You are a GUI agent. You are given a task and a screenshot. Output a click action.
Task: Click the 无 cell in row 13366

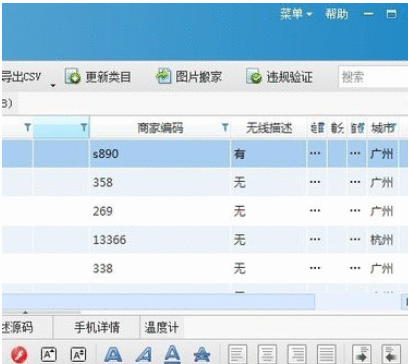coord(268,240)
